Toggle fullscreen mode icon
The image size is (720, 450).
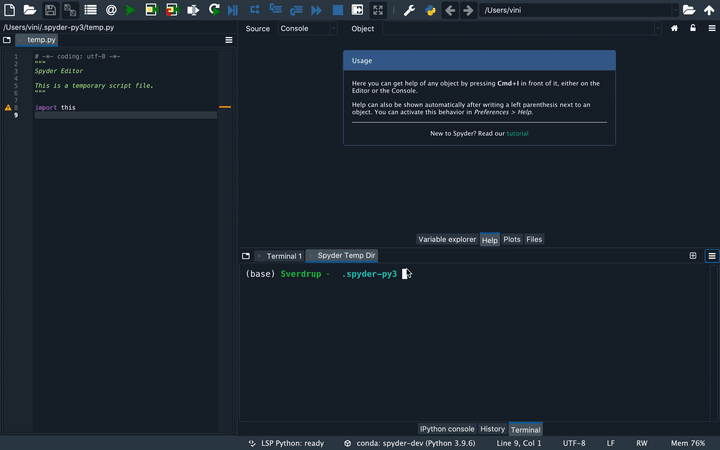[x=378, y=10]
